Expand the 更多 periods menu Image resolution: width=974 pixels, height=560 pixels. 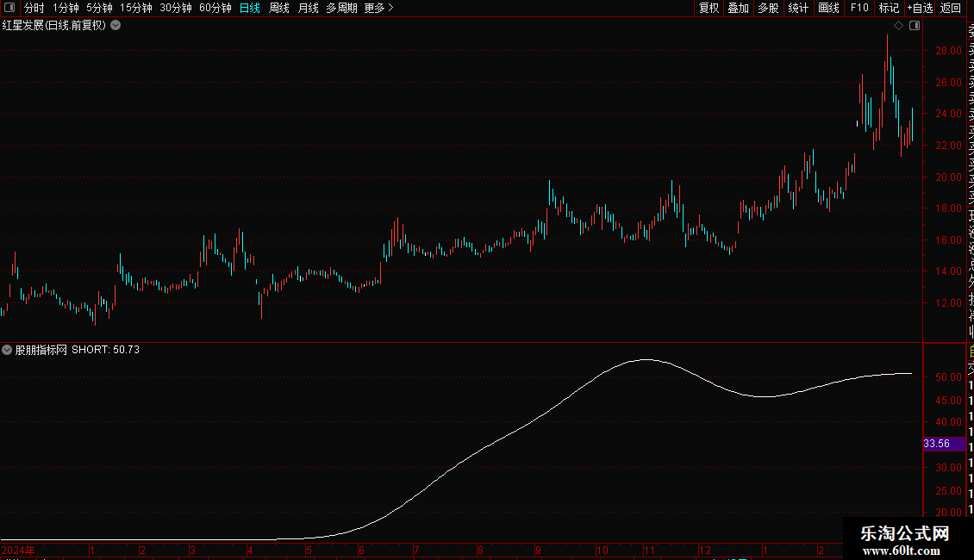pos(379,8)
